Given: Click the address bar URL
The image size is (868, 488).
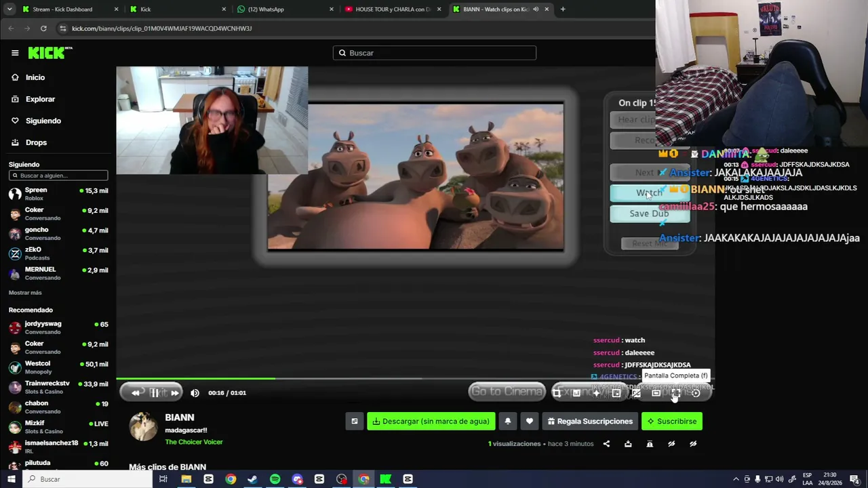Looking at the screenshot, I should pyautogui.click(x=162, y=28).
